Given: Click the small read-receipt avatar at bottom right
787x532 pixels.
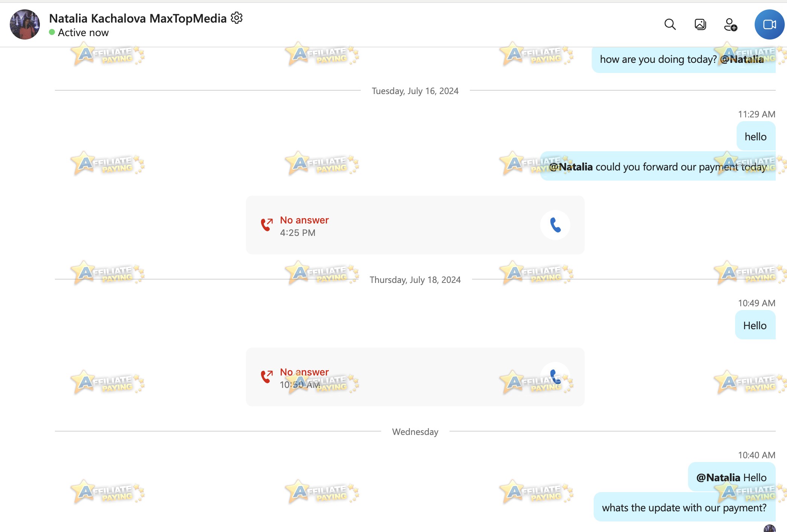Looking at the screenshot, I should tap(770, 529).
